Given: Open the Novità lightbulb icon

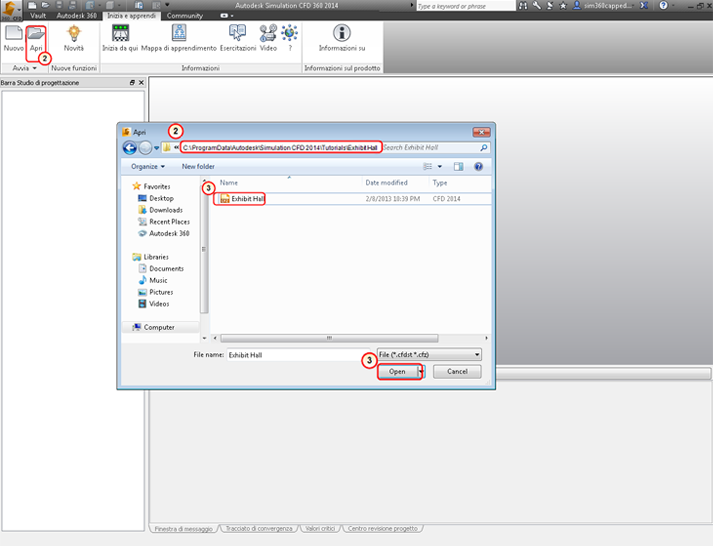Looking at the screenshot, I should [x=74, y=33].
